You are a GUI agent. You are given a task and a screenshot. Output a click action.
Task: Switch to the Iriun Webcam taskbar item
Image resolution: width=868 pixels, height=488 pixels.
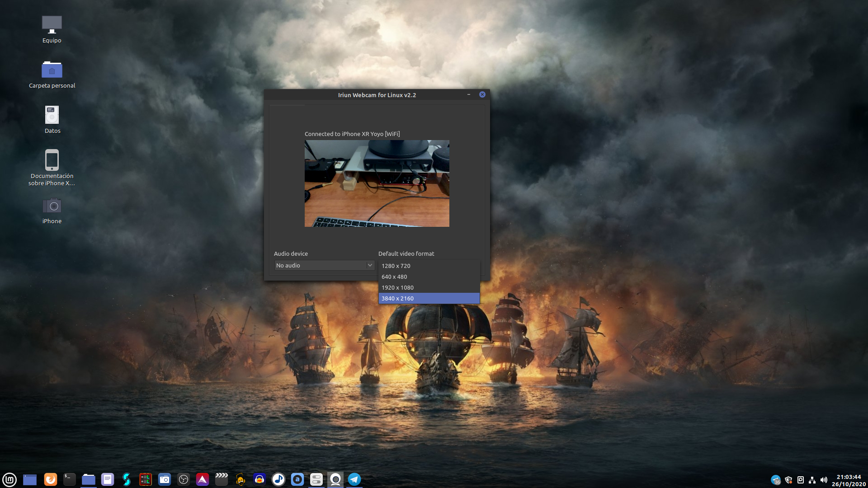(x=335, y=479)
